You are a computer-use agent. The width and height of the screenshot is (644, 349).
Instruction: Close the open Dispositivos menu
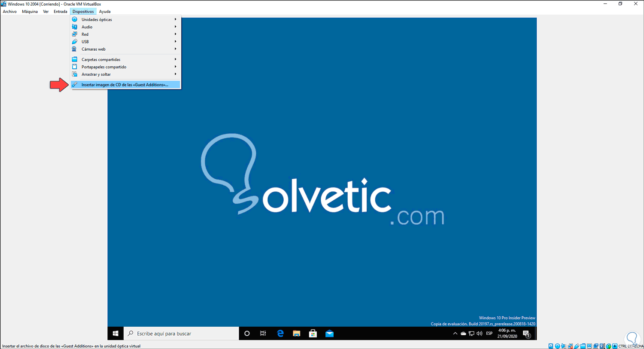point(83,12)
